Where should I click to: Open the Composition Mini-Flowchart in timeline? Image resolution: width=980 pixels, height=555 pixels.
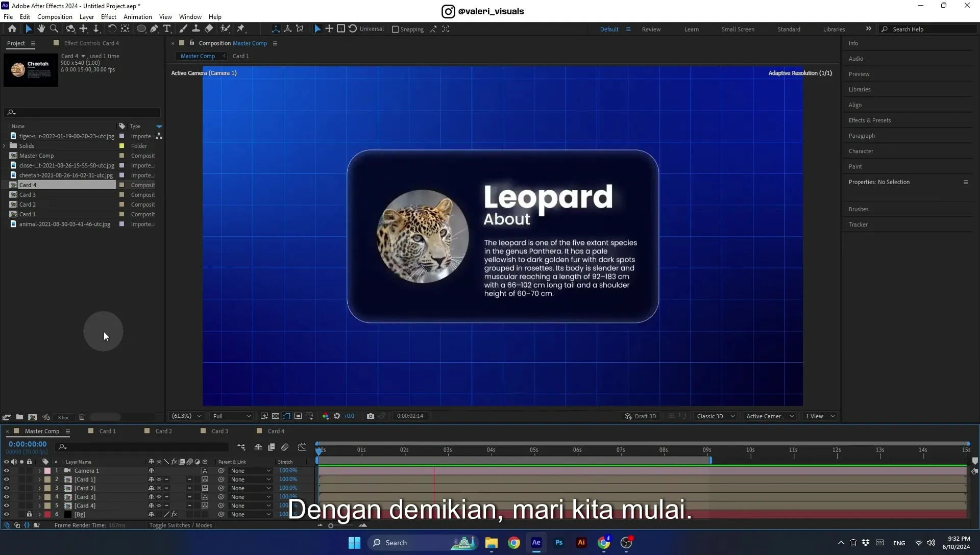[241, 447]
